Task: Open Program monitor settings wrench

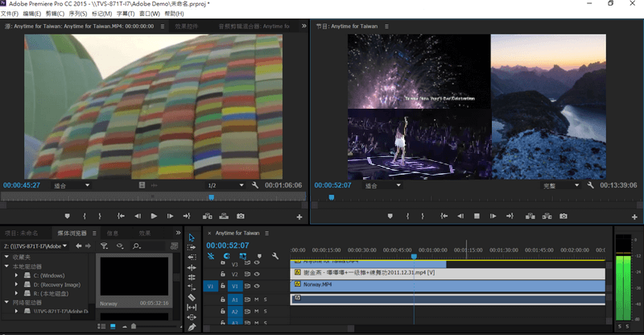Action: pos(591,185)
